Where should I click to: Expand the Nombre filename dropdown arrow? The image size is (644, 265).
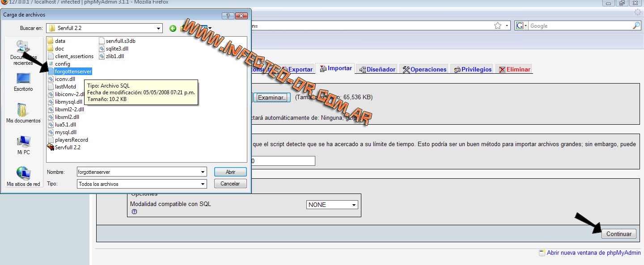click(203, 172)
